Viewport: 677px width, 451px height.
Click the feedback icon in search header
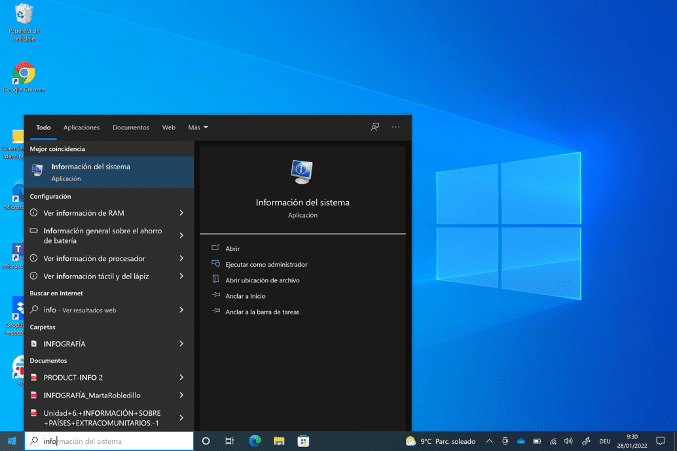click(375, 128)
